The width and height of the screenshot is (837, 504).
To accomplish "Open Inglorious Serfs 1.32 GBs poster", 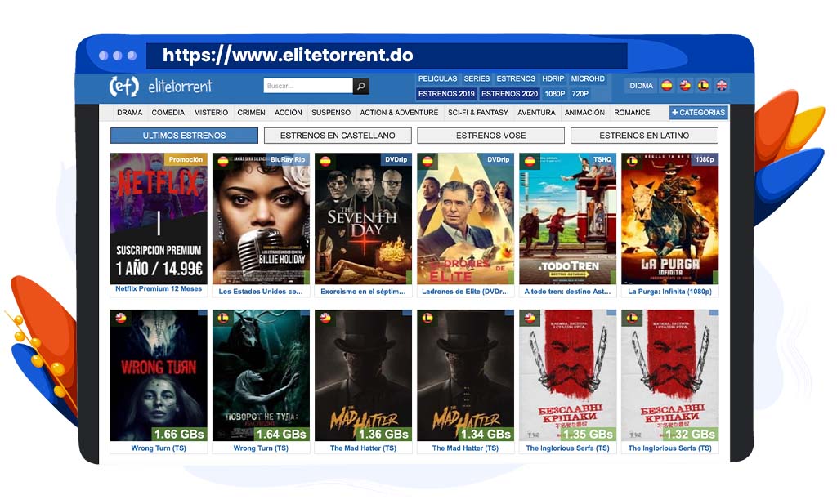I will (x=670, y=376).
